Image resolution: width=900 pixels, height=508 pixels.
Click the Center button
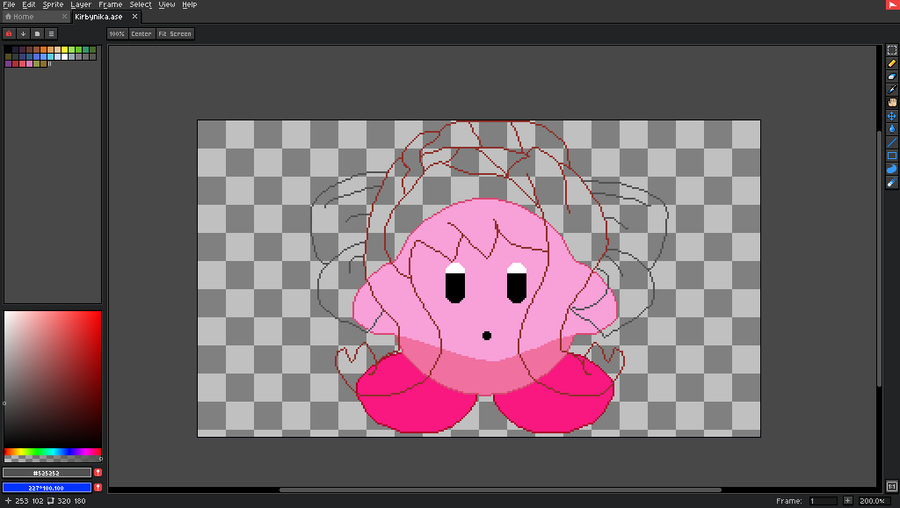pyautogui.click(x=141, y=34)
